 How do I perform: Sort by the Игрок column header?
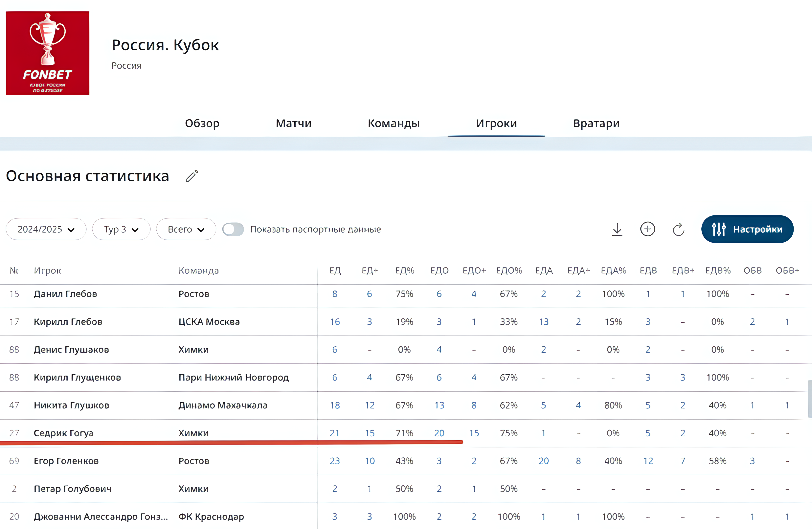(x=47, y=271)
